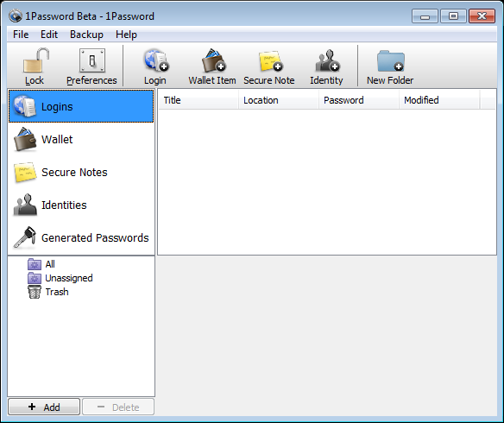This screenshot has height=423, width=504.
Task: Open the File menu
Action: click(x=21, y=35)
